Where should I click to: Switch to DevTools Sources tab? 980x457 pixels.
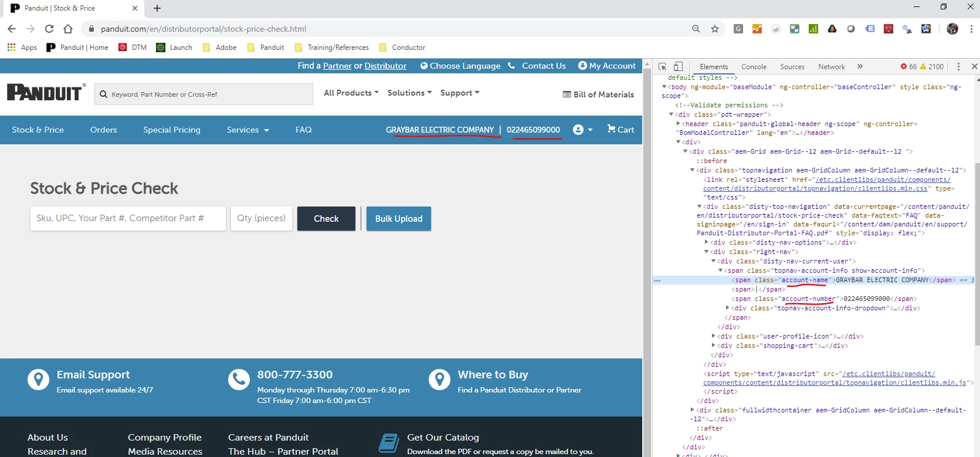(792, 67)
